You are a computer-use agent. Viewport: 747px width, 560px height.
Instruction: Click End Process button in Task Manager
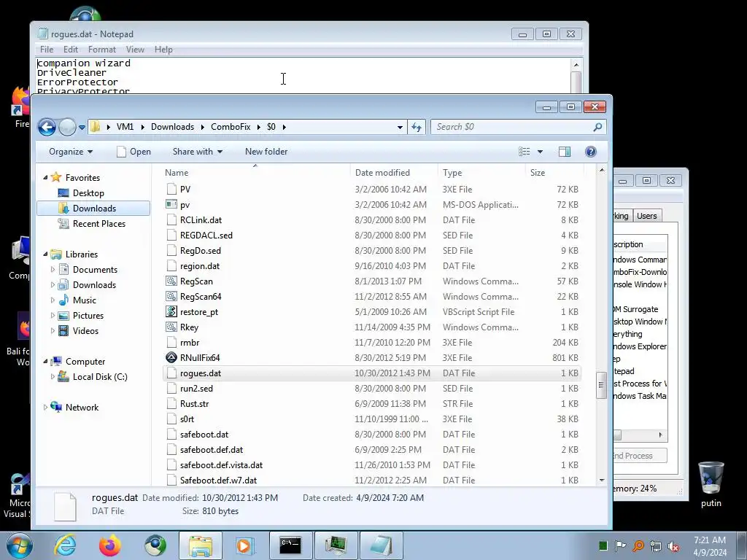[639, 456]
